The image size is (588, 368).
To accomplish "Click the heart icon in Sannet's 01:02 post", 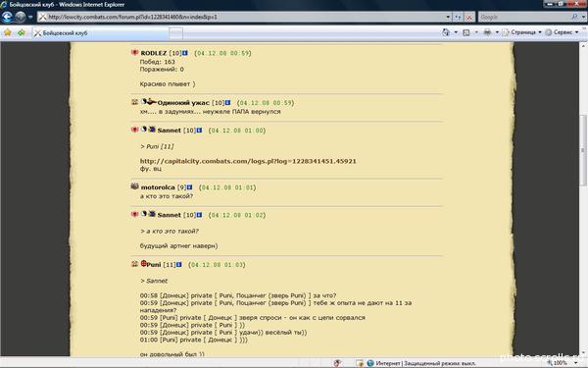I will [135, 214].
